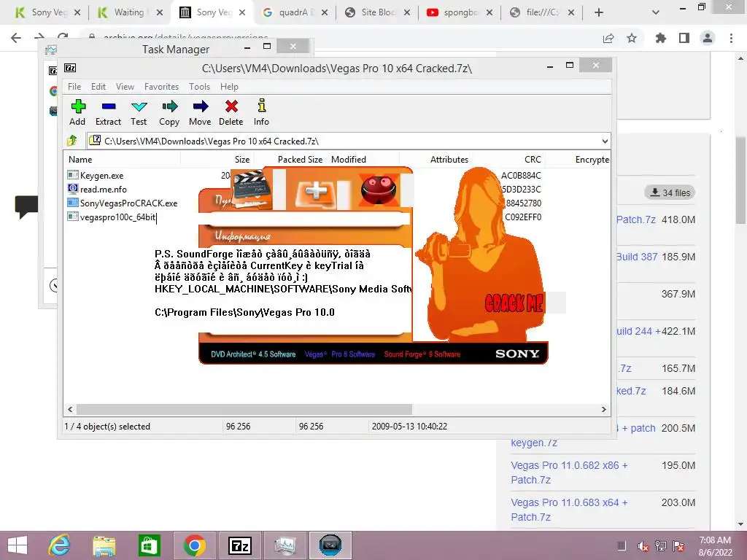Switch to Site Blocked tab
Screen dimensions: 747x560
coord(377,12)
